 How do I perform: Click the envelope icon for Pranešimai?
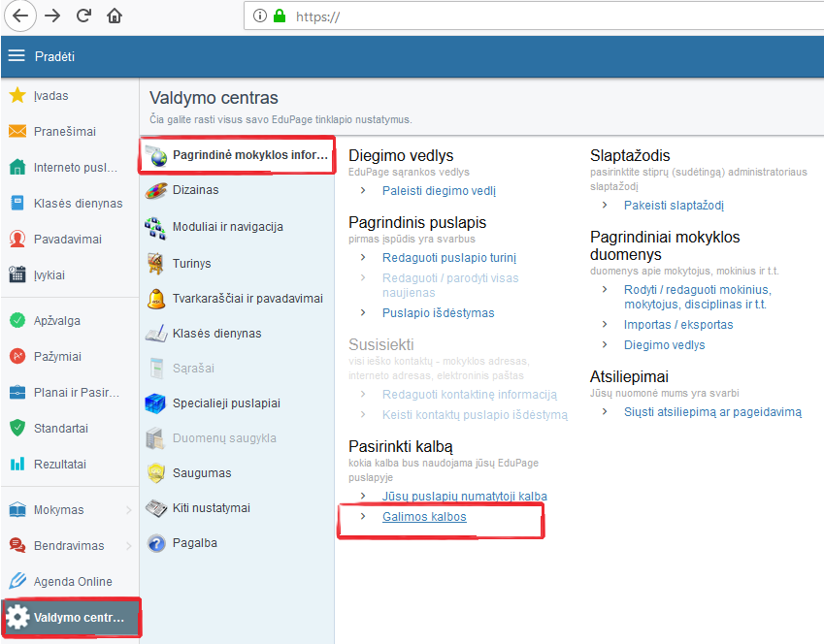coord(17,131)
